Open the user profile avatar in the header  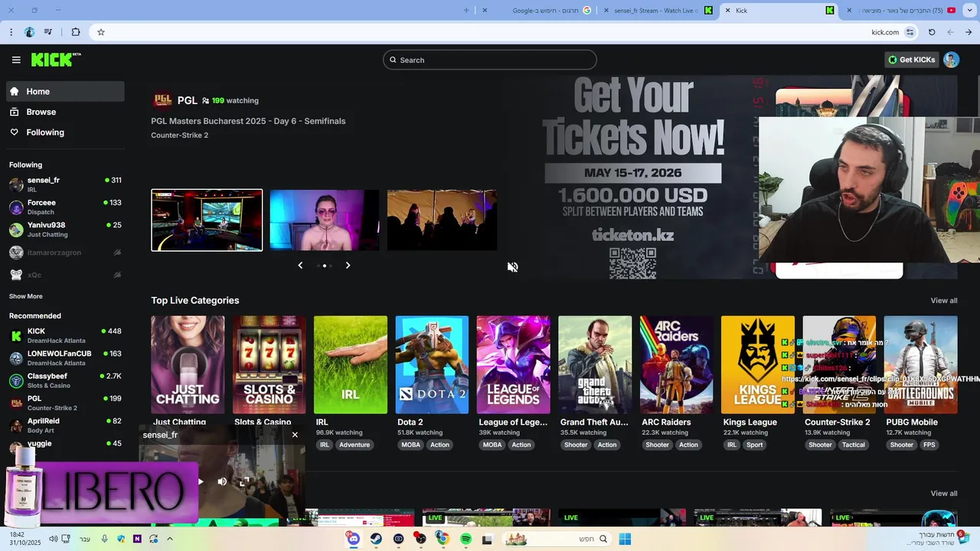click(951, 60)
